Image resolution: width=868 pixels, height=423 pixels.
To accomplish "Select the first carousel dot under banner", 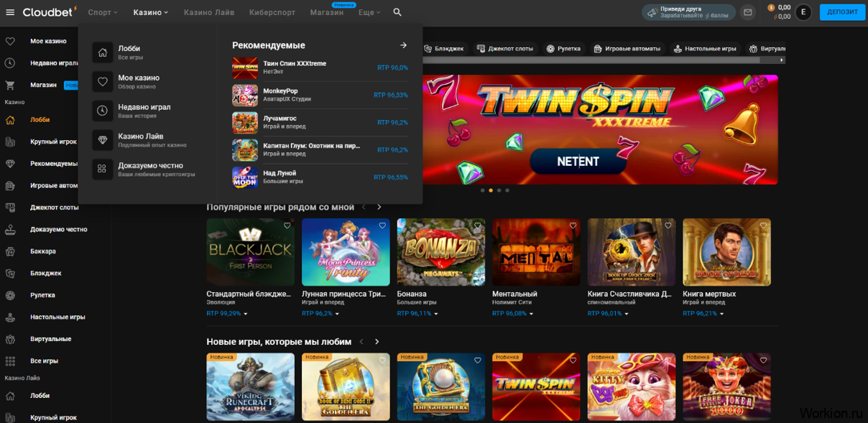I will [x=482, y=190].
